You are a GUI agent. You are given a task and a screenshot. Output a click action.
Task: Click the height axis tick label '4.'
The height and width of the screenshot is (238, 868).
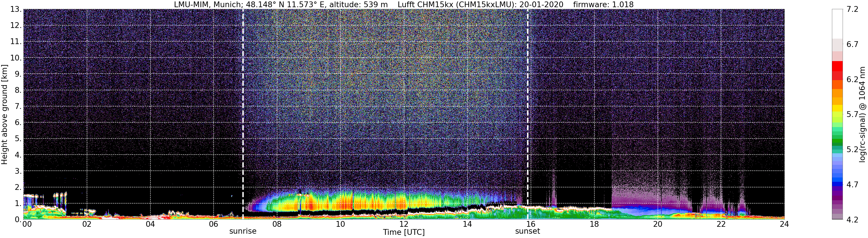[x=18, y=155]
